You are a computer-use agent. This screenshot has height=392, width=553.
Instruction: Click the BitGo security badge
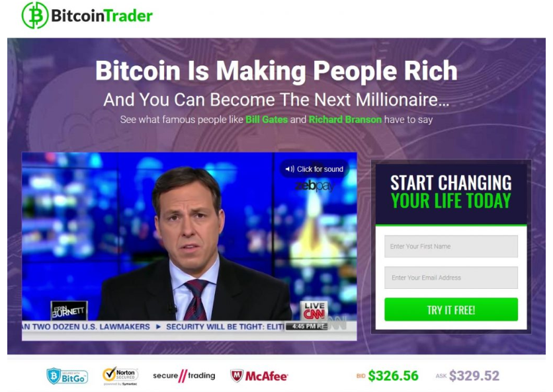point(67,376)
